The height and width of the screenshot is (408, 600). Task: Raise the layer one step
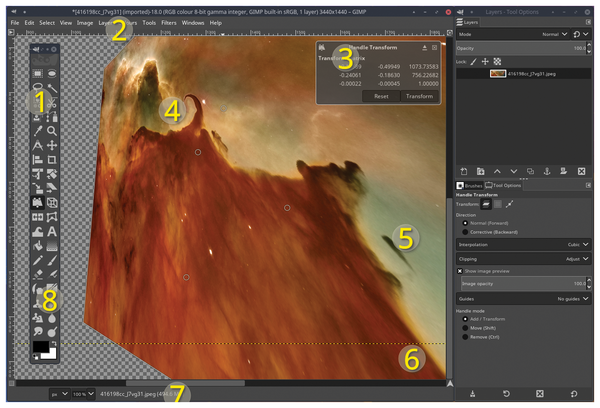point(497,171)
